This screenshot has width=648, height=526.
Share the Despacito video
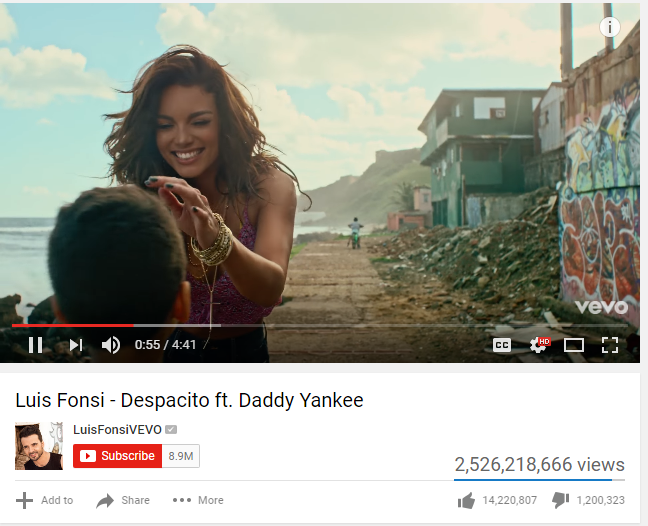point(123,500)
